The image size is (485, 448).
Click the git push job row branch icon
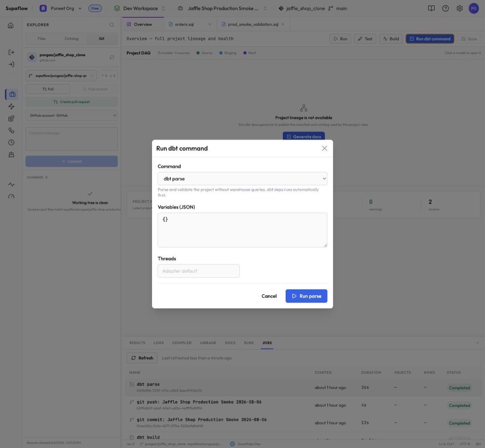point(132,402)
